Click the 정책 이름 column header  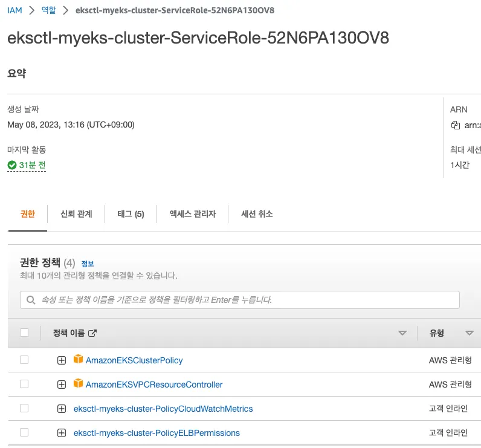(69, 333)
